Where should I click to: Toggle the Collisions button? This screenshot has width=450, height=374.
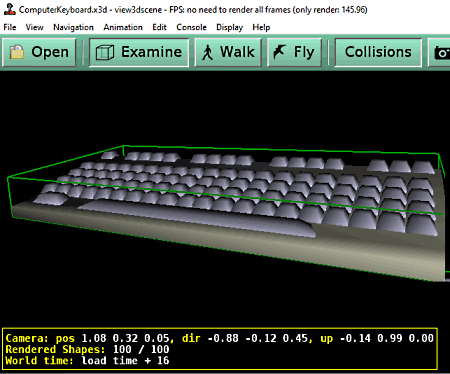click(x=378, y=52)
